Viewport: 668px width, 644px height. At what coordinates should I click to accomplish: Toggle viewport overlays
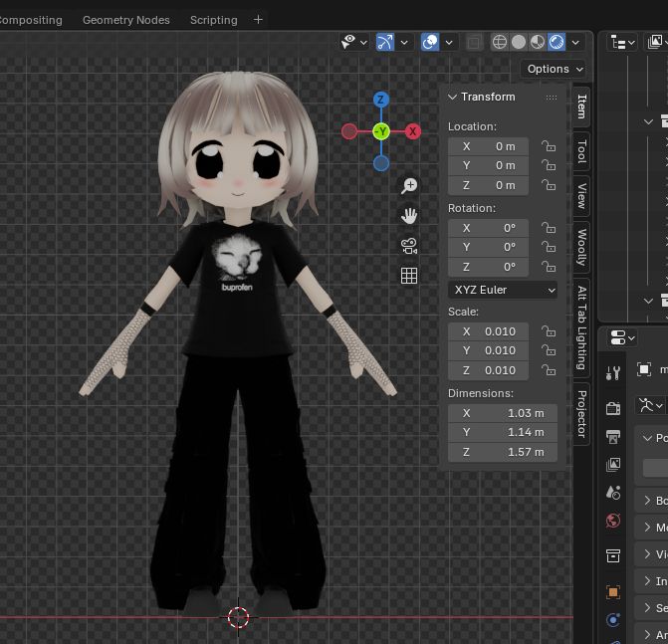(430, 42)
